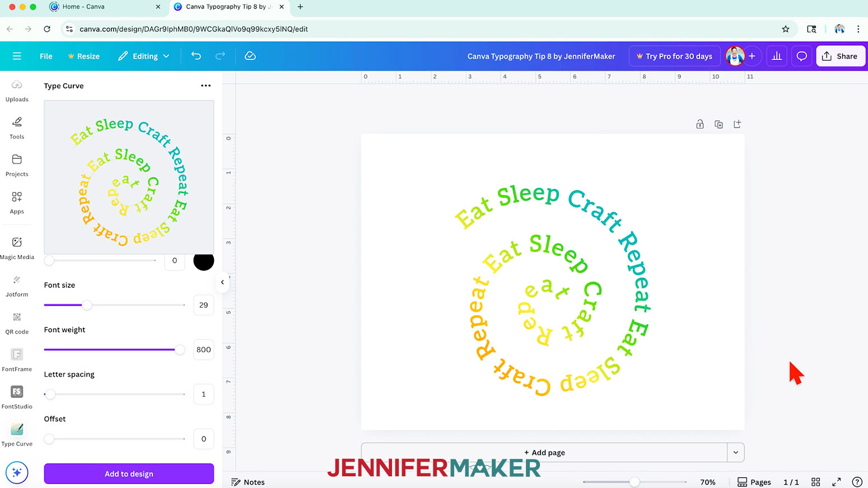Click the Share button
The width and height of the screenshot is (868, 488).
pyautogui.click(x=841, y=56)
